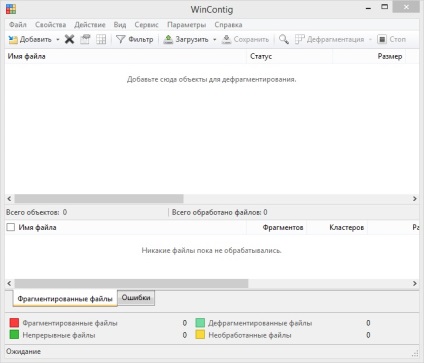Open the Дефрагментация dropdown arrow
The image size is (424, 363).
[370, 40]
